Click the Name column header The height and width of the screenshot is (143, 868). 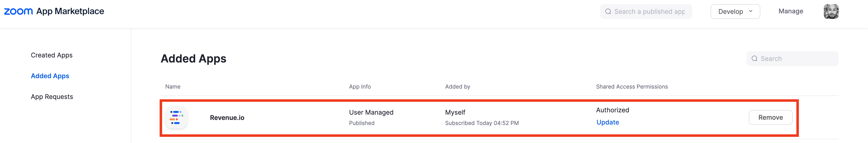pos(173,87)
